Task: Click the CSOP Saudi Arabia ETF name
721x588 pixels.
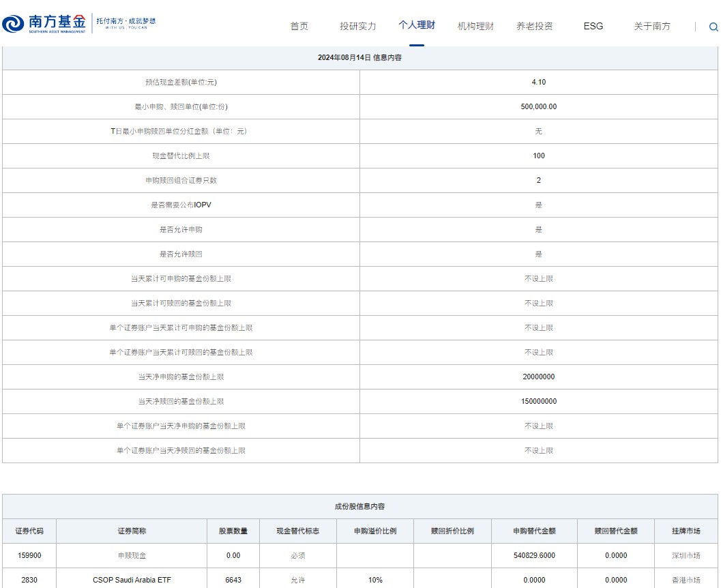Action: (132, 580)
